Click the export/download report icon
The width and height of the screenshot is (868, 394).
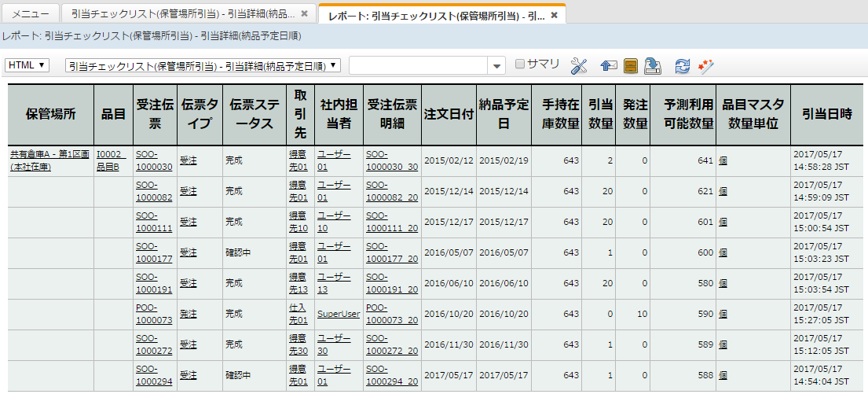(x=652, y=66)
